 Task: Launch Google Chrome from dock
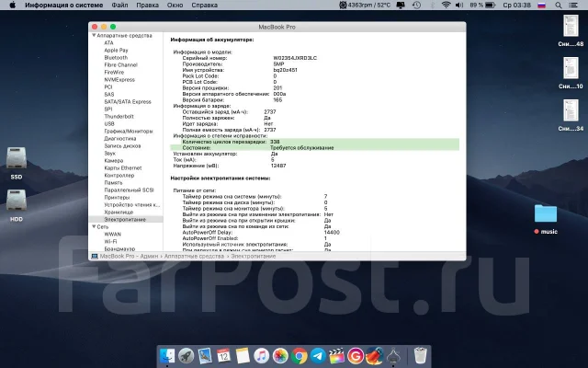pos(300,355)
